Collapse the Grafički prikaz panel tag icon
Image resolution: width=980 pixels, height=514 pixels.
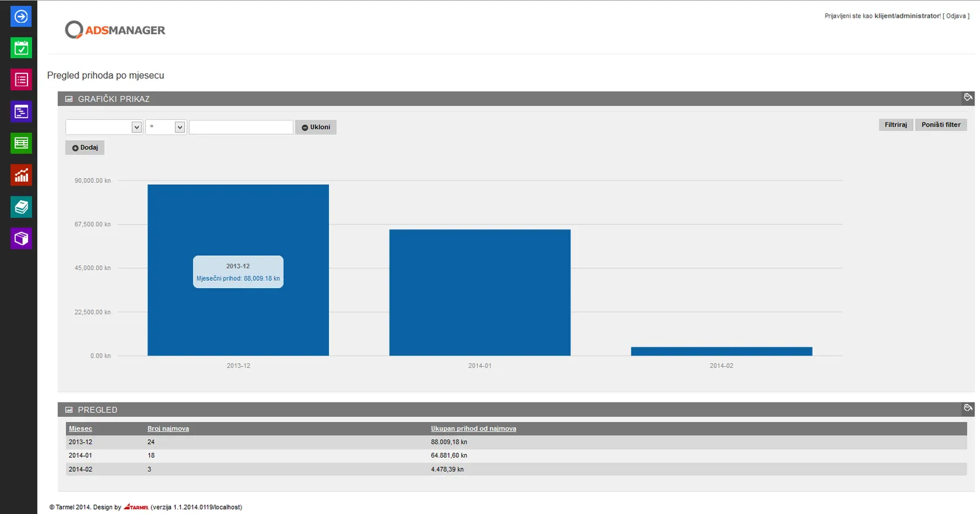(968, 97)
